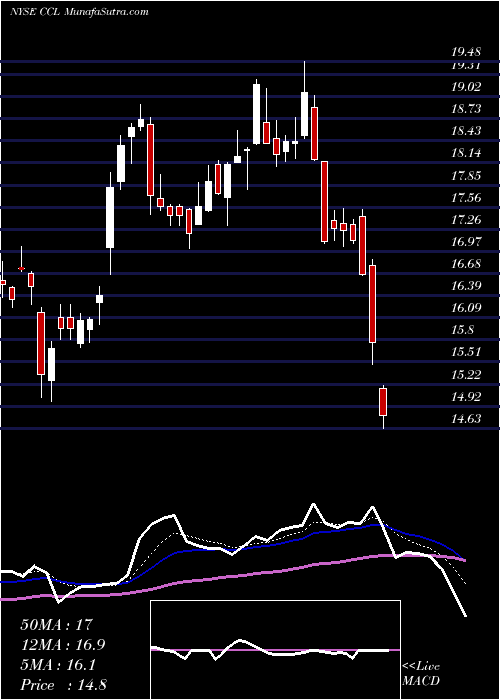The image size is (500, 700).
Task: Click the 16.09 price axis label
Action: pyautogui.click(x=466, y=308)
